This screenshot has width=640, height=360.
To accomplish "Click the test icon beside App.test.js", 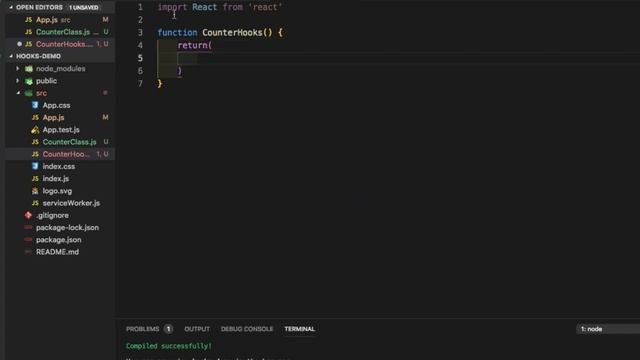I will 35,130.
